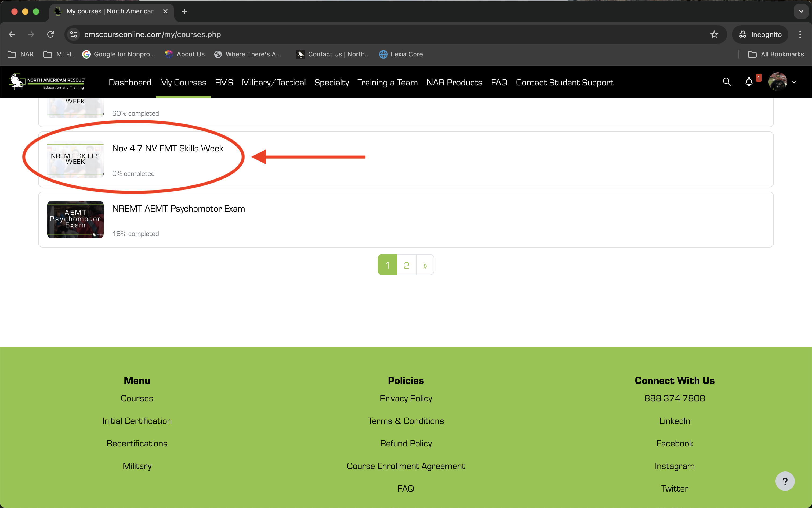Open the NREMT AEMT Psychomotor Exam course

tap(179, 209)
